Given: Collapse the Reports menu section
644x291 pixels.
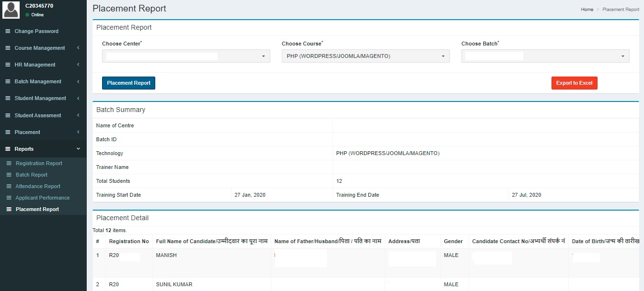Looking at the screenshot, I should [78, 149].
